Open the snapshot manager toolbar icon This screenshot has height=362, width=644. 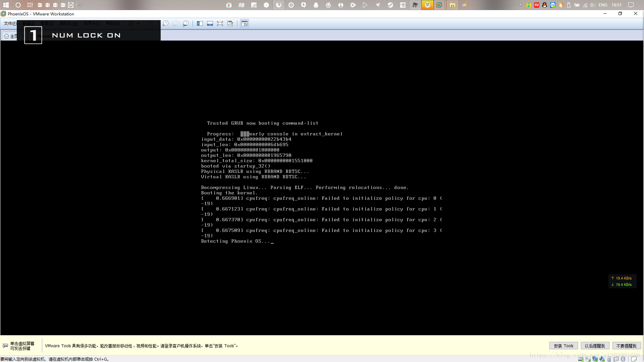[185, 23]
